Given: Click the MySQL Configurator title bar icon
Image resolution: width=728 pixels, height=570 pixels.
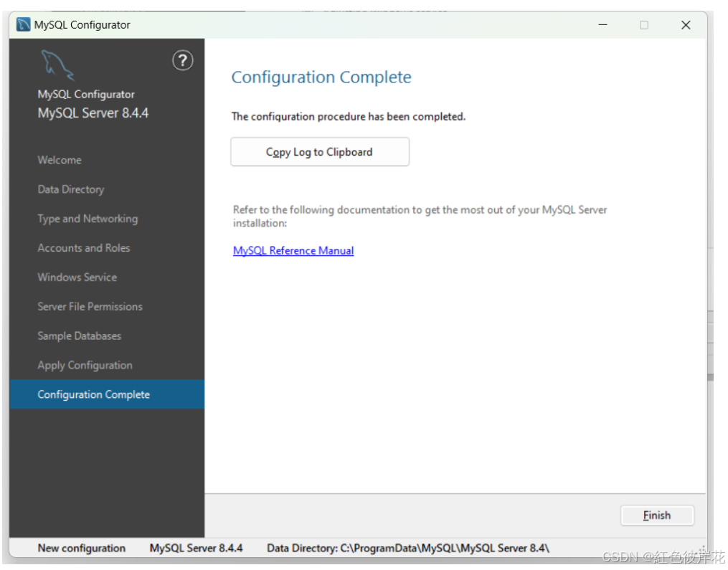Looking at the screenshot, I should (23, 24).
